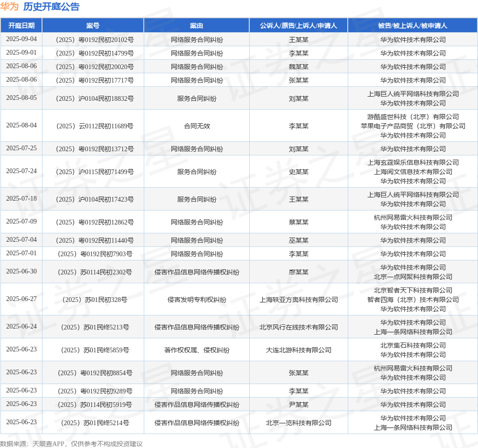This screenshot has width=478, height=448.
Task: Click plaintiff 大连北游科技有限公司
Action: (299, 350)
